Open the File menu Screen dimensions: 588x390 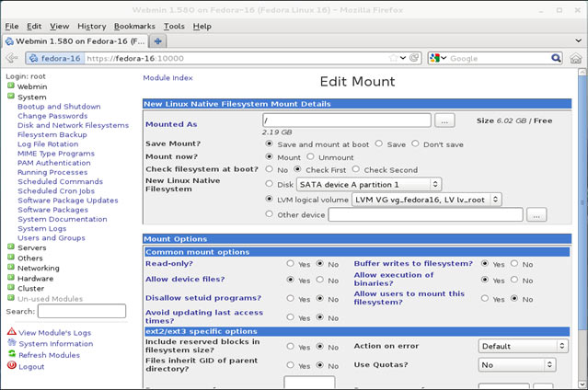(x=12, y=27)
